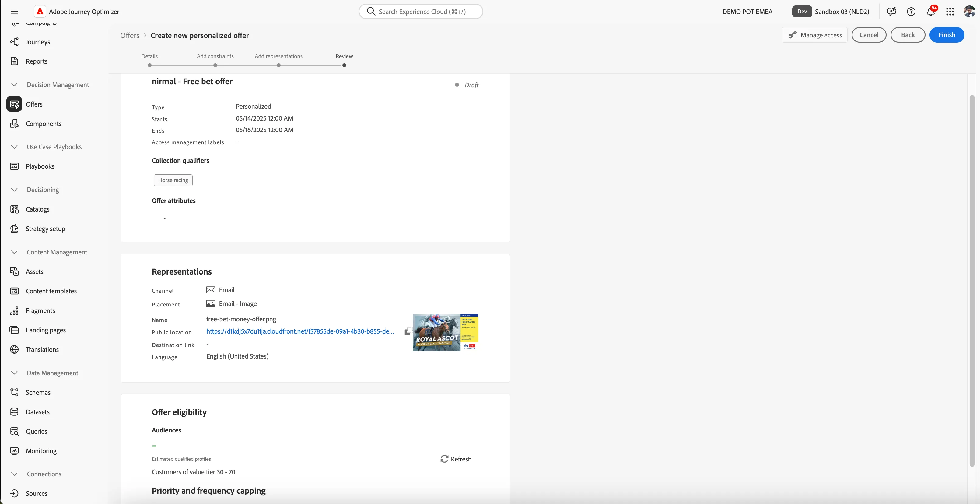Open Journeys in the sidebar
980x504 pixels.
(x=38, y=42)
